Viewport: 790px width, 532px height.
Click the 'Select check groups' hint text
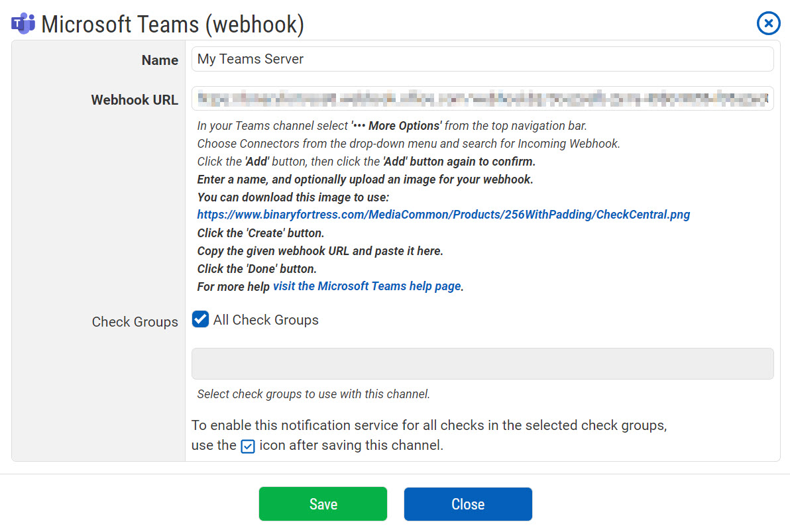(313, 394)
